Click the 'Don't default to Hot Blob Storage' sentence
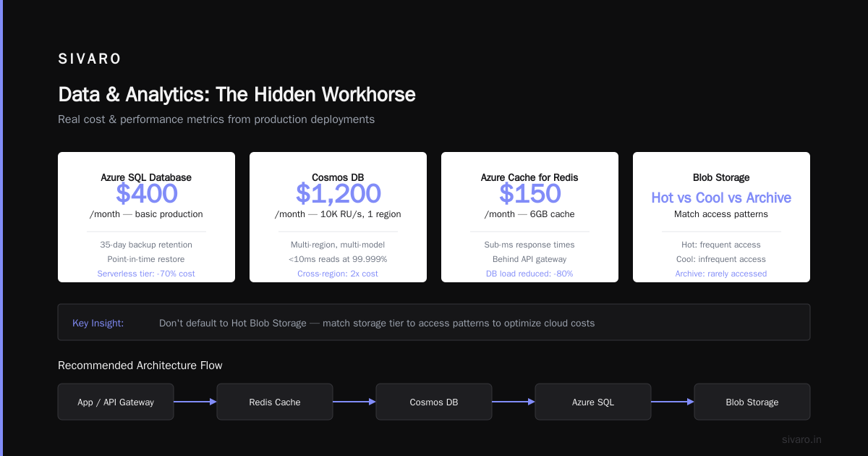 pos(377,323)
